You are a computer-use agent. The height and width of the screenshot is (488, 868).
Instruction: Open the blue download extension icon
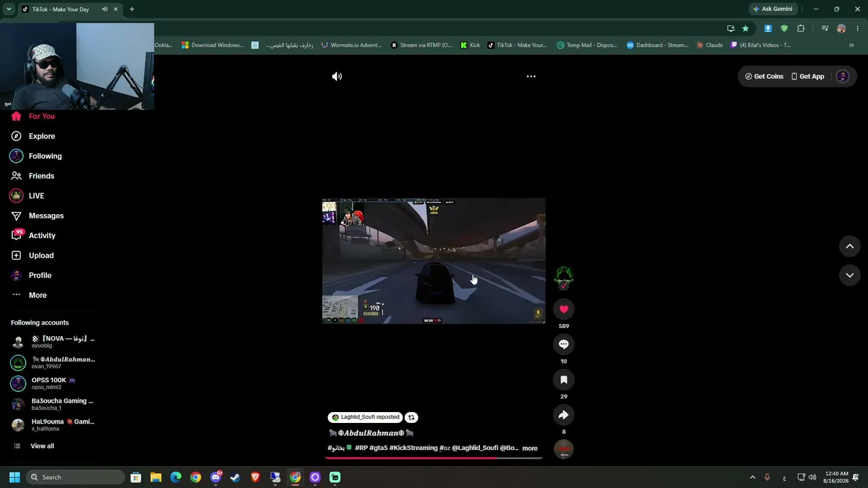[x=768, y=28]
